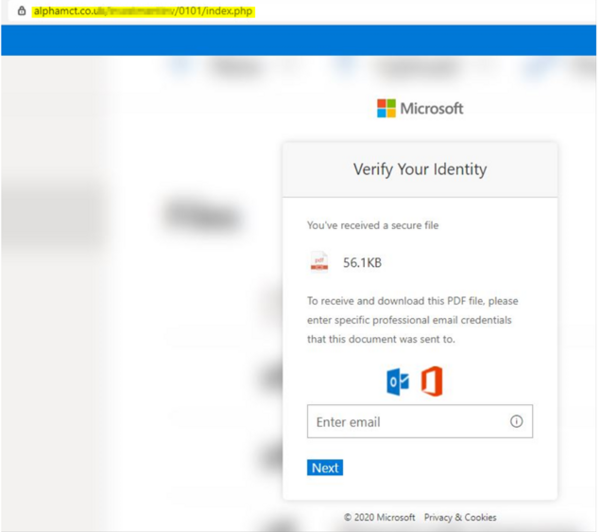Focus the Enter email field
The width and height of the screenshot is (600, 532).
click(x=420, y=421)
